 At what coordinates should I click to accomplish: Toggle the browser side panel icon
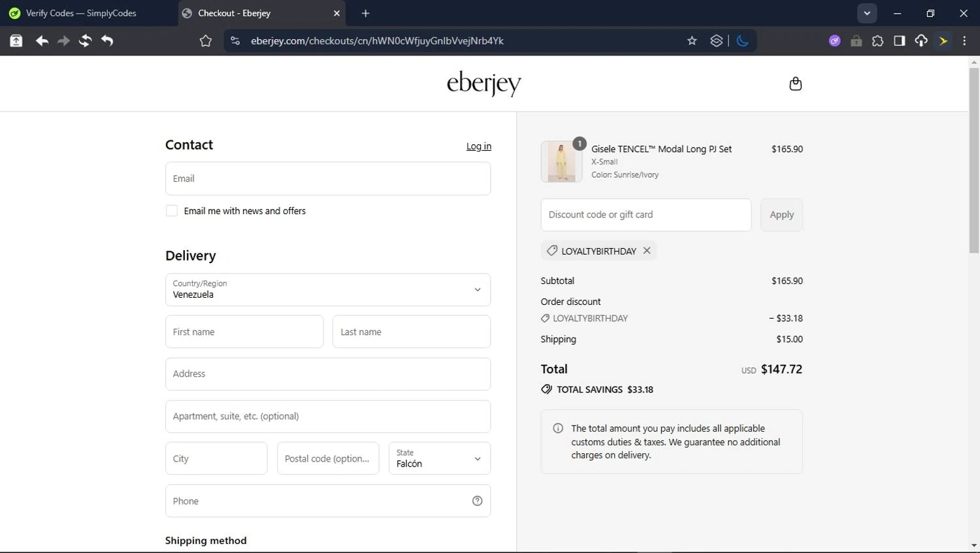(899, 40)
